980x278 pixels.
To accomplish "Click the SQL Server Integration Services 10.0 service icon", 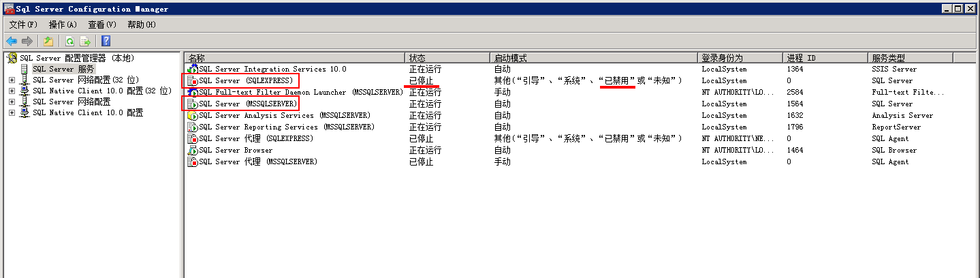I will click(x=192, y=69).
